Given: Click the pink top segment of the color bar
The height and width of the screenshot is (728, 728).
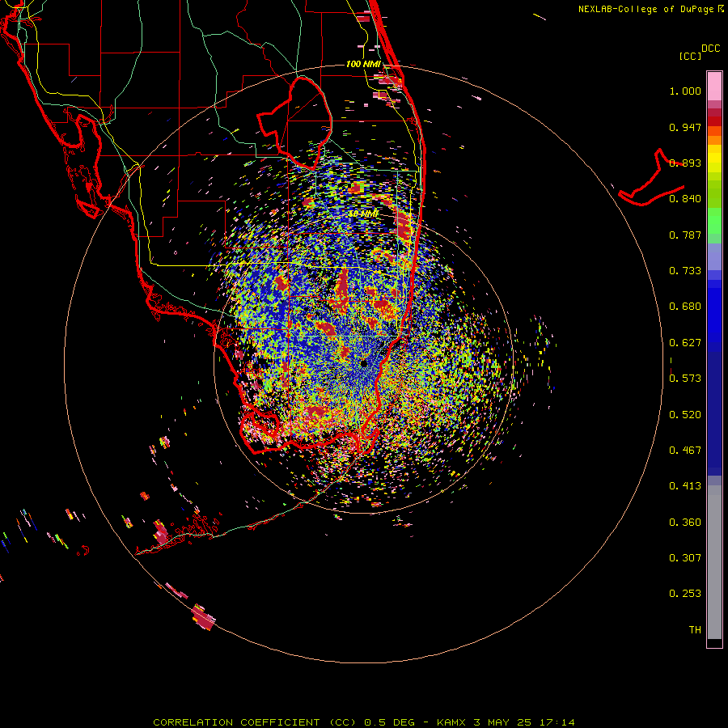Looking at the screenshot, I should tap(714, 87).
